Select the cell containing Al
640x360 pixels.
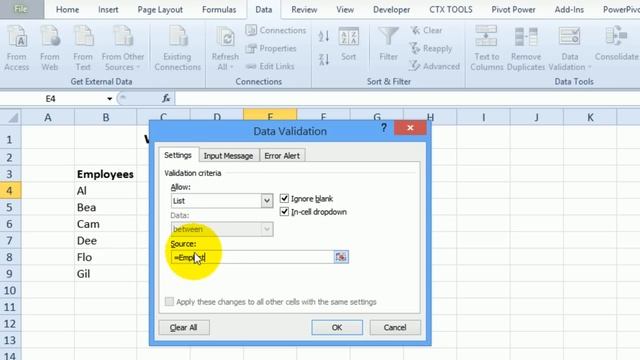105,191
